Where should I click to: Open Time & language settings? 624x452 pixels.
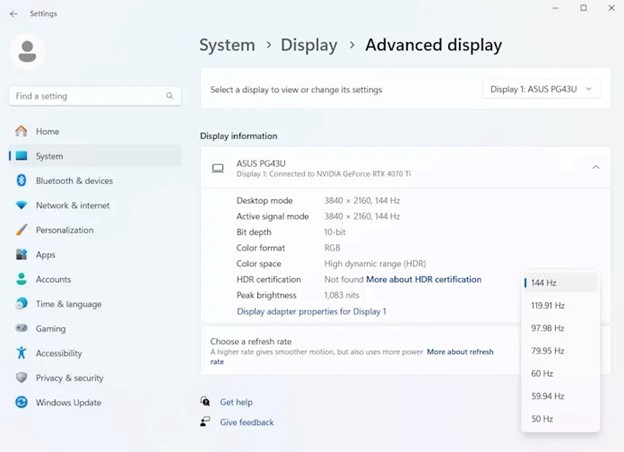click(x=68, y=304)
